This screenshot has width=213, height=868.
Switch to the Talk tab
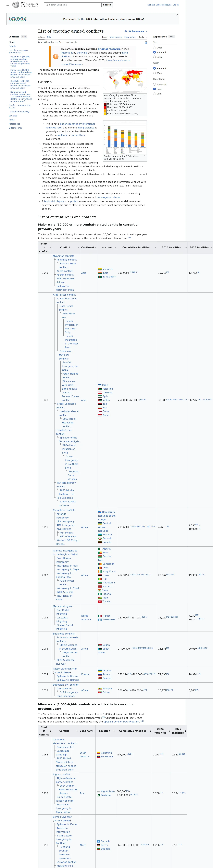(x=49, y=37)
